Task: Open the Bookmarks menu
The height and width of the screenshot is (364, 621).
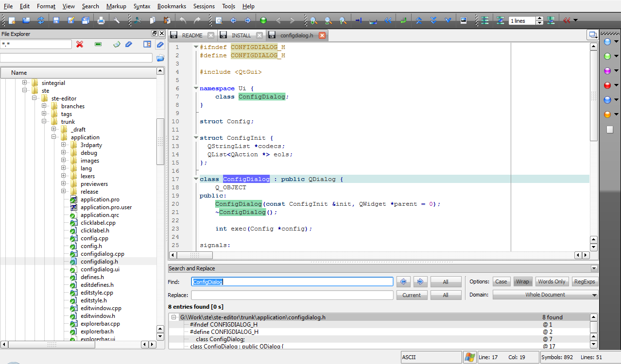Action: click(x=172, y=6)
